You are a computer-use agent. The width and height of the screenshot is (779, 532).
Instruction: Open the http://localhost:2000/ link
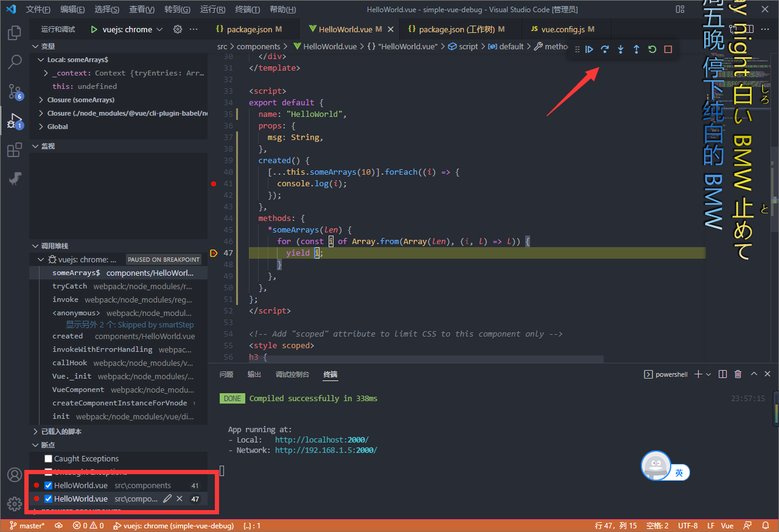pyautogui.click(x=321, y=439)
